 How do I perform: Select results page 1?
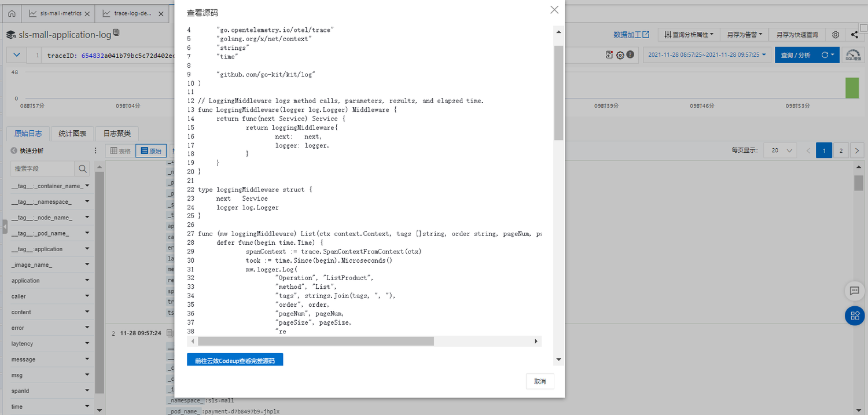click(x=824, y=150)
